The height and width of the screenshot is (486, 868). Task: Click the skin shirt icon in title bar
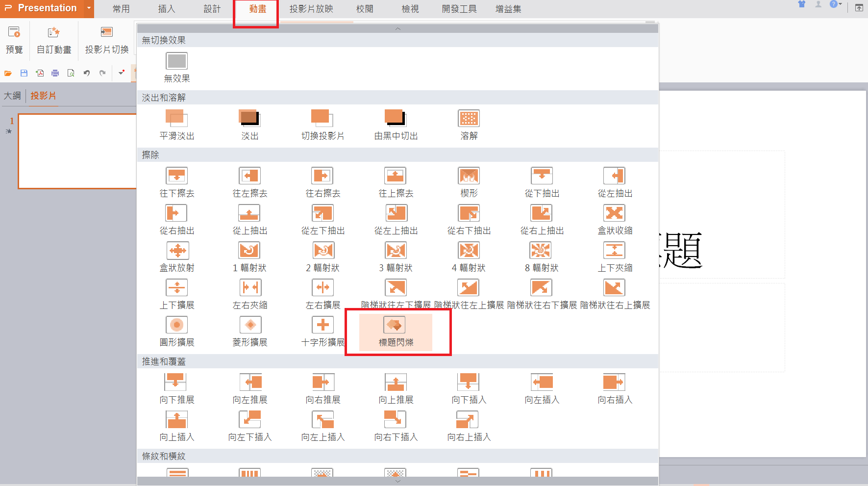[802, 4]
